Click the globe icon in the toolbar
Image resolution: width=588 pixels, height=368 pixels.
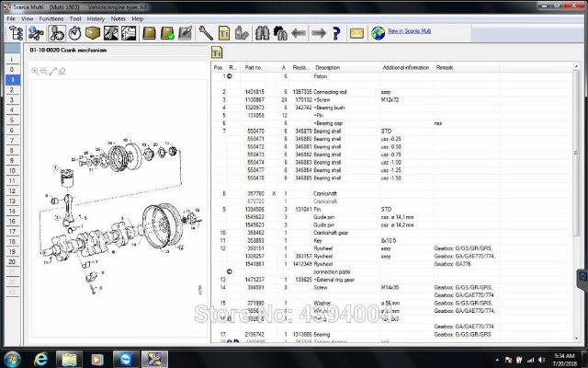point(378,33)
